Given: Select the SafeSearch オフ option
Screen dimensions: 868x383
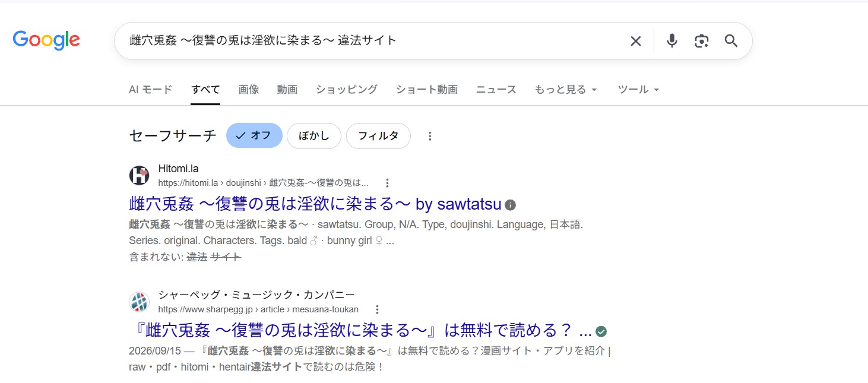Looking at the screenshot, I should [254, 135].
